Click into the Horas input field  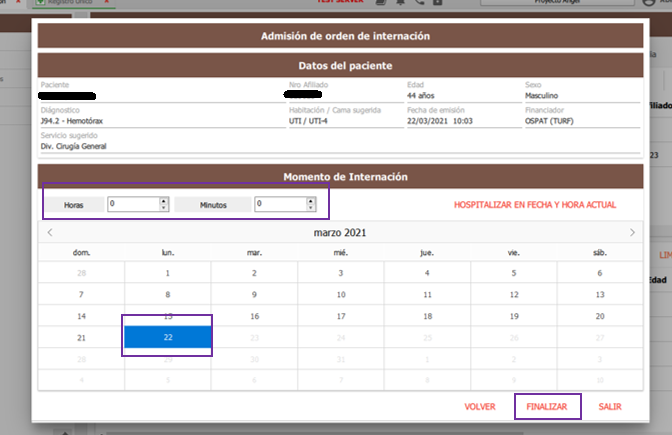(x=132, y=204)
